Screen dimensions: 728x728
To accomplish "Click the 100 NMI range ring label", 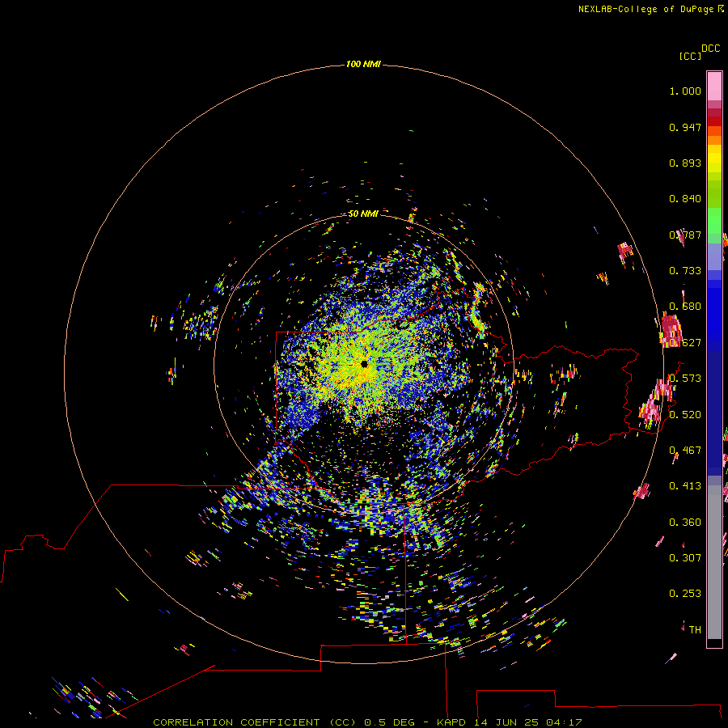I will [x=363, y=64].
